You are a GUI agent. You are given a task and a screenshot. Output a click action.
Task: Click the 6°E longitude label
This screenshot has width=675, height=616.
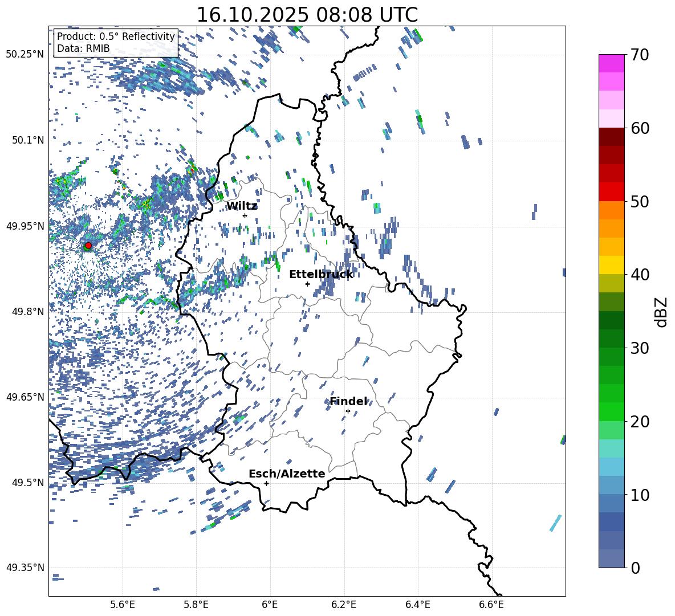click(270, 605)
